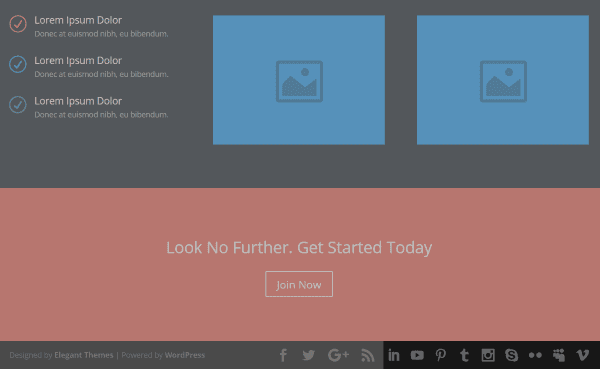Visit the Google Plus icon link

[x=338, y=355]
